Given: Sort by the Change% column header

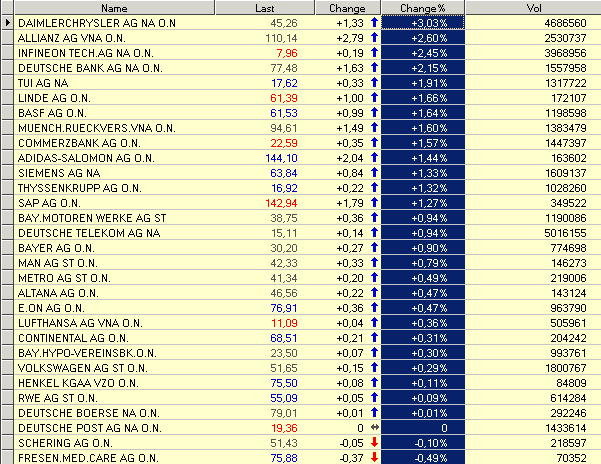Looking at the screenshot, I should (x=423, y=8).
